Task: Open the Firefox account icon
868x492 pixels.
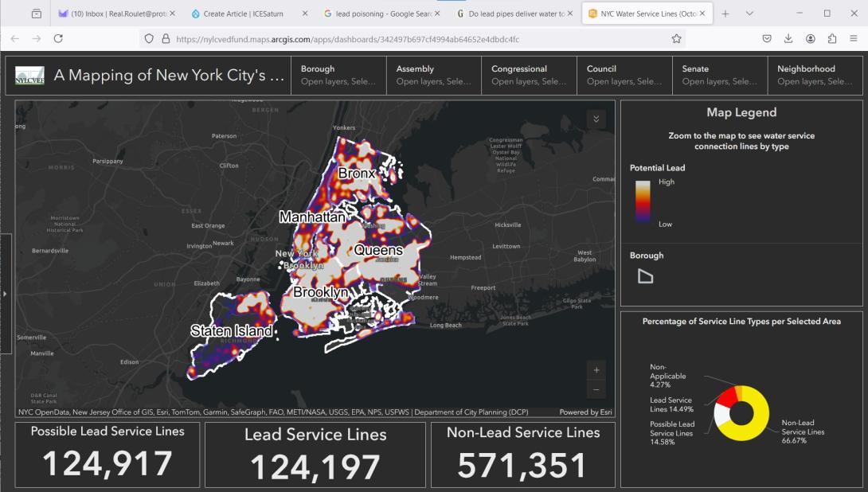Action: click(810, 38)
